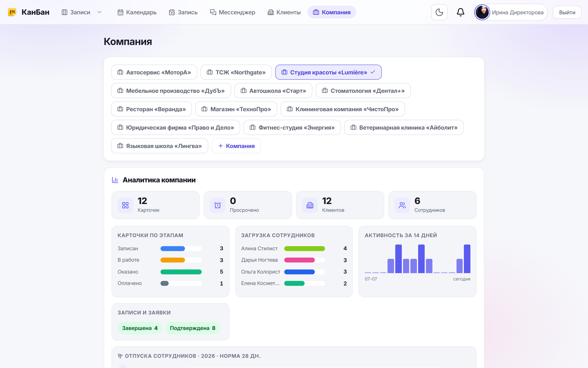This screenshot has width=588, height=368.
Task: Click the columns icon beside Записи
Action: tap(64, 12)
